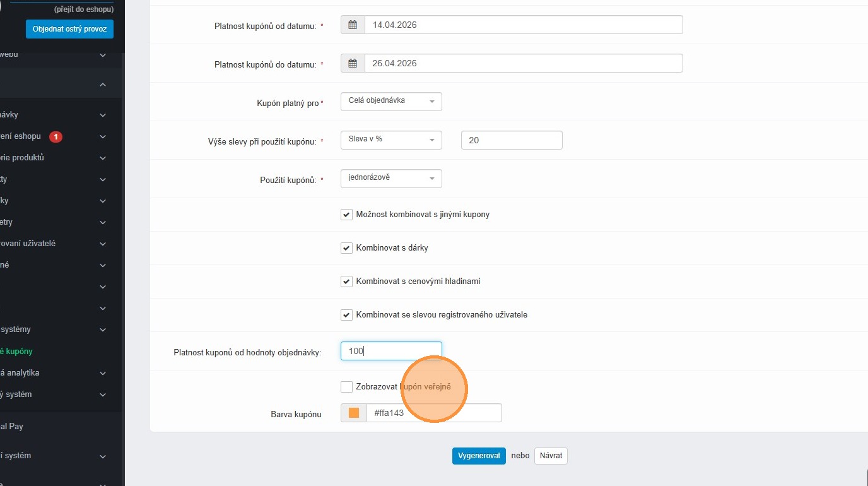
Task: Open 'přejít do eshopu' link
Action: coord(84,9)
